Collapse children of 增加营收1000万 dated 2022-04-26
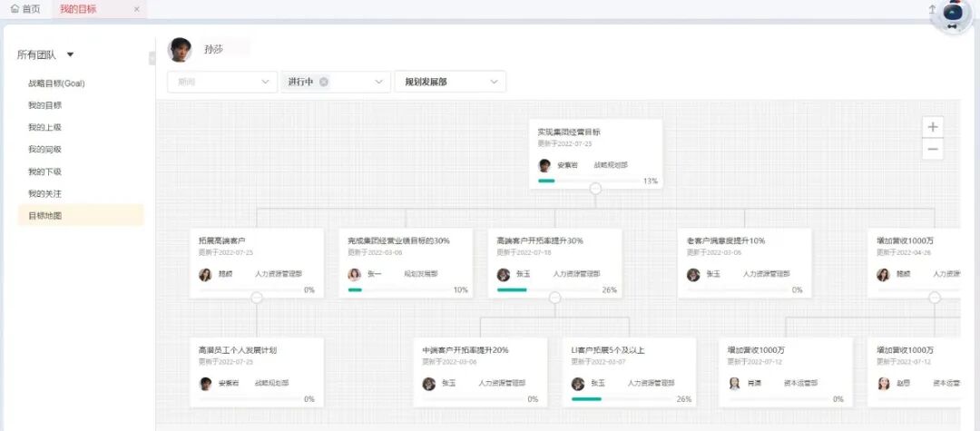Screen dimensions: 980x431 935,298
